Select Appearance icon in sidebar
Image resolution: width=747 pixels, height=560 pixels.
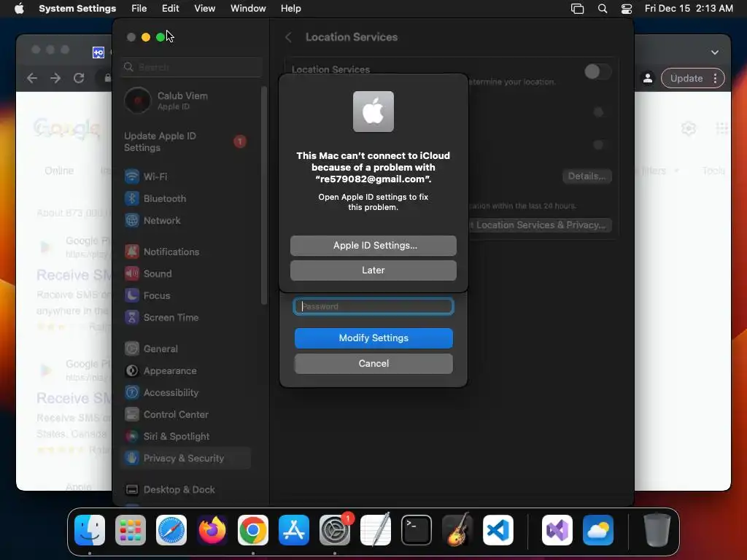click(x=131, y=370)
